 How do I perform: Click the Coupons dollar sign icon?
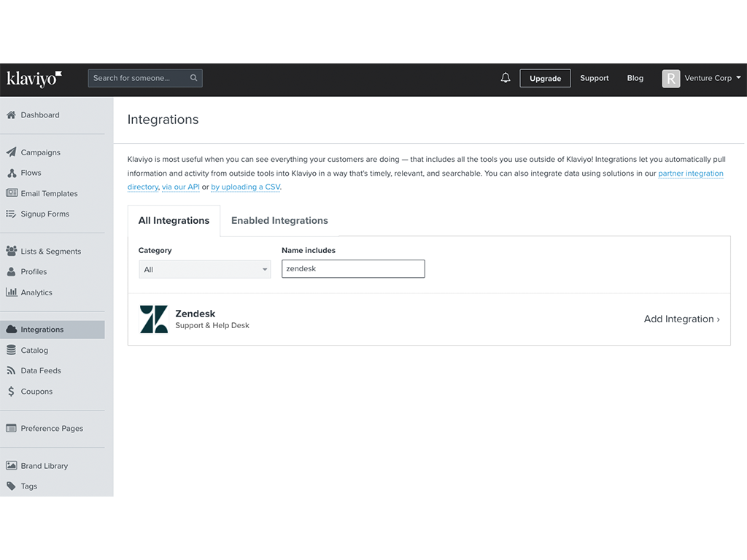(x=11, y=392)
